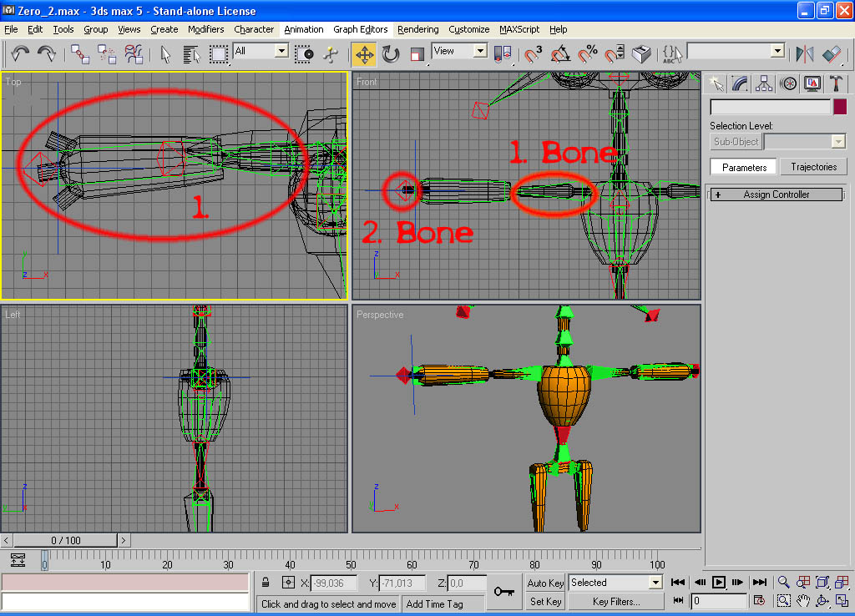Click the Mirror Selected Objects icon

(805, 54)
